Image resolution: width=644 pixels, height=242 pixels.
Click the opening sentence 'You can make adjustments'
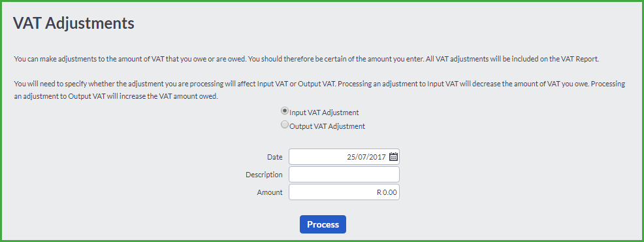[x=130, y=59]
